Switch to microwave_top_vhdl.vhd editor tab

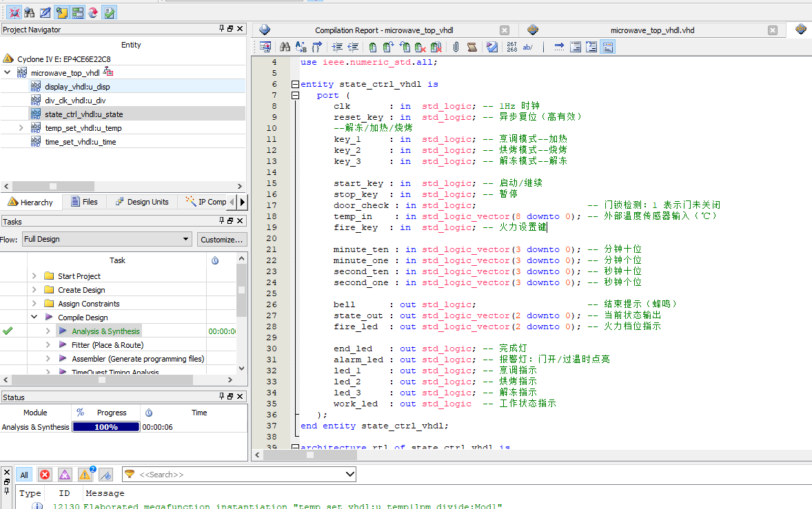[x=652, y=30]
